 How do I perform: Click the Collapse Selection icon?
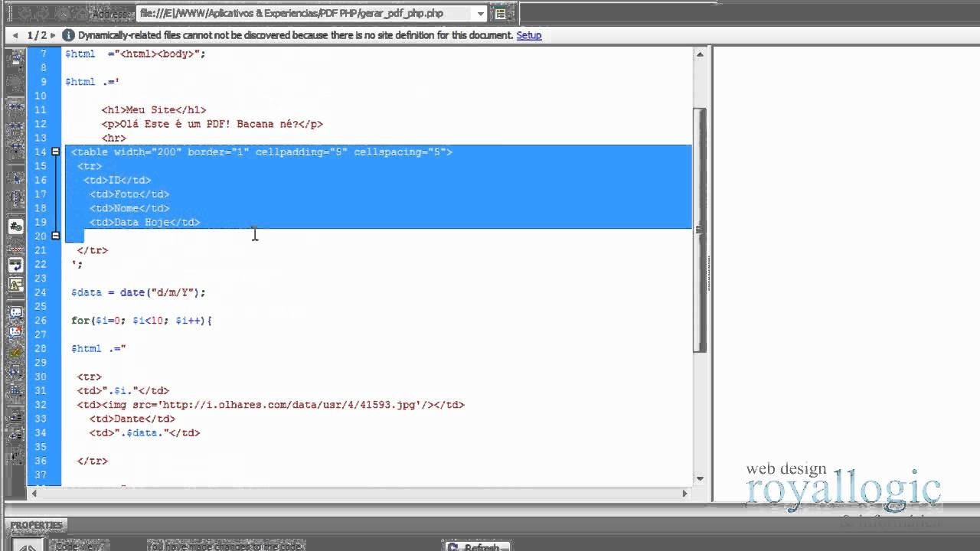tap(15, 128)
